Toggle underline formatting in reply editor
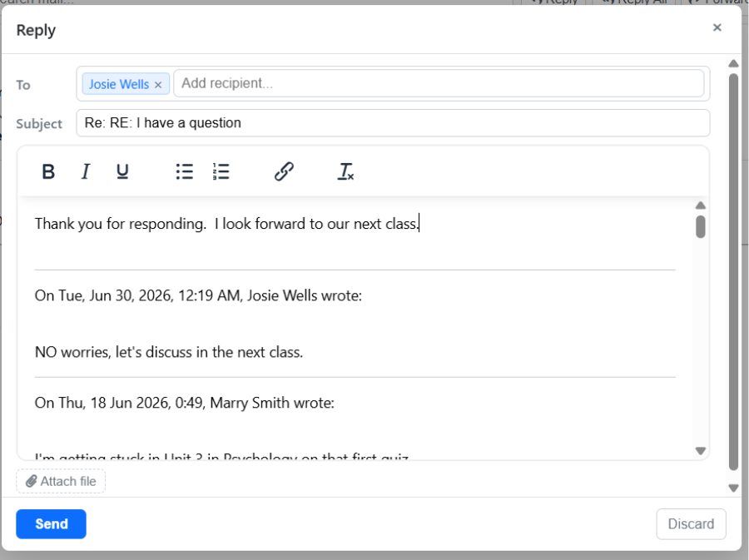The image size is (749, 560). [x=122, y=171]
